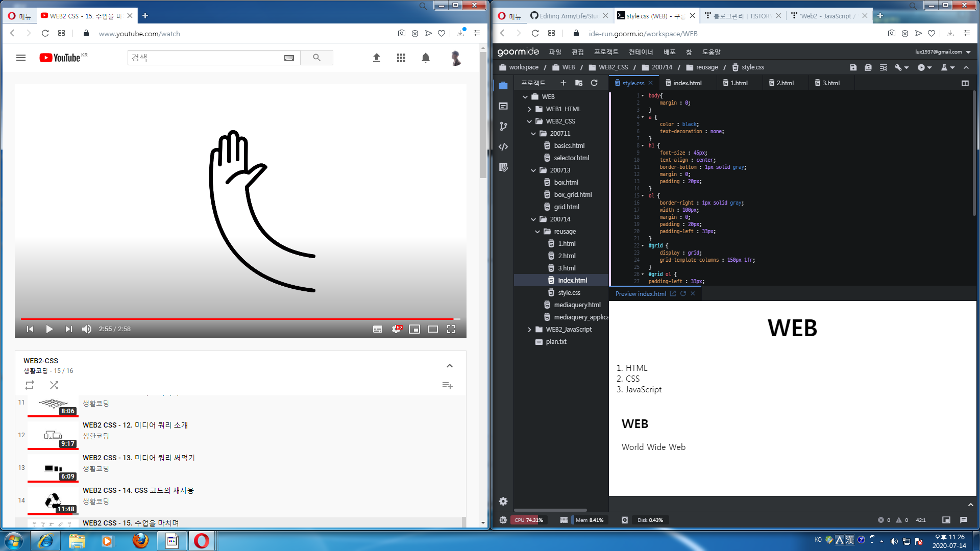Click the split editor layout icon
This screenshot has height=551, width=980.
(x=965, y=83)
